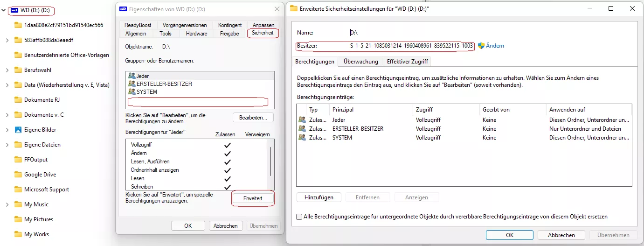Click group icon beside ERSTELLER-BESITZER in properties list
The image size is (644, 246).
click(x=132, y=84)
